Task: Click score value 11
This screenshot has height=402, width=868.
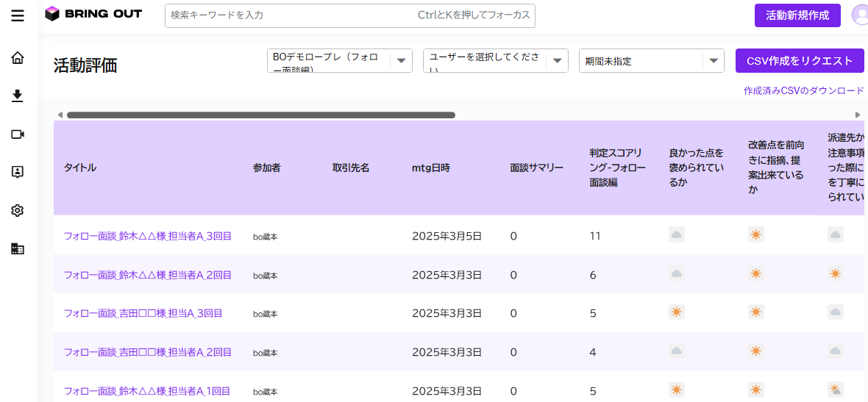Action: pos(595,236)
